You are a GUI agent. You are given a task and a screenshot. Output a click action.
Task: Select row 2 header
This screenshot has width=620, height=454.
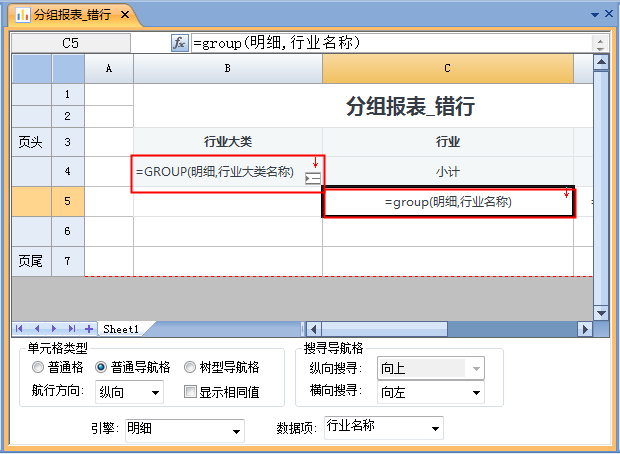pos(68,116)
